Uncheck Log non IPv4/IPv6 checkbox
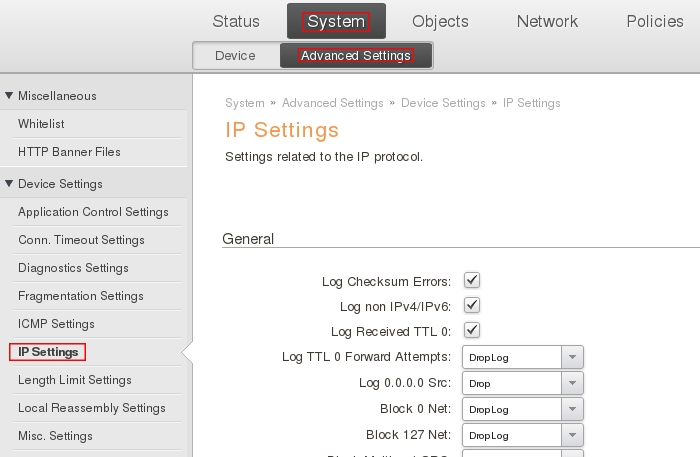Screen dimensions: 700x457 tap(472, 306)
